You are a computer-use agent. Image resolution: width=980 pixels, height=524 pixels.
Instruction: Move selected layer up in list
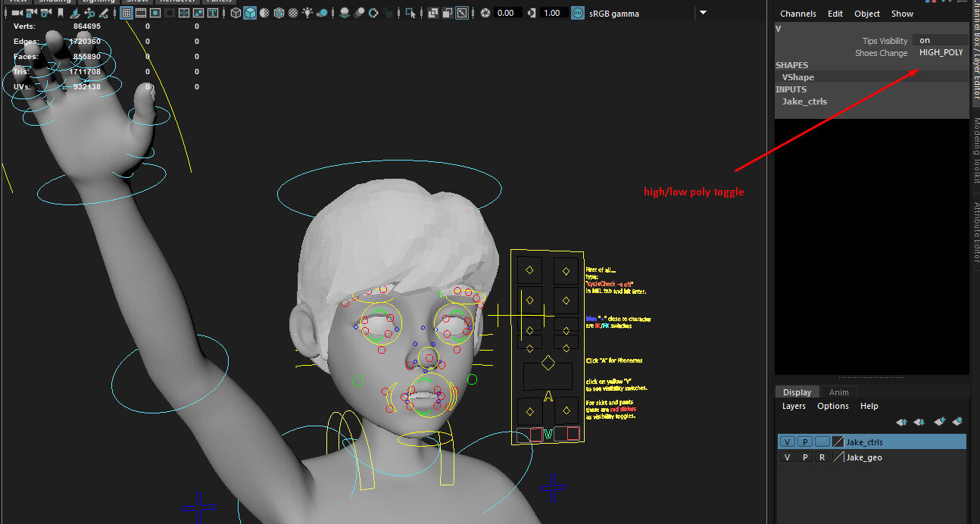[901, 422]
